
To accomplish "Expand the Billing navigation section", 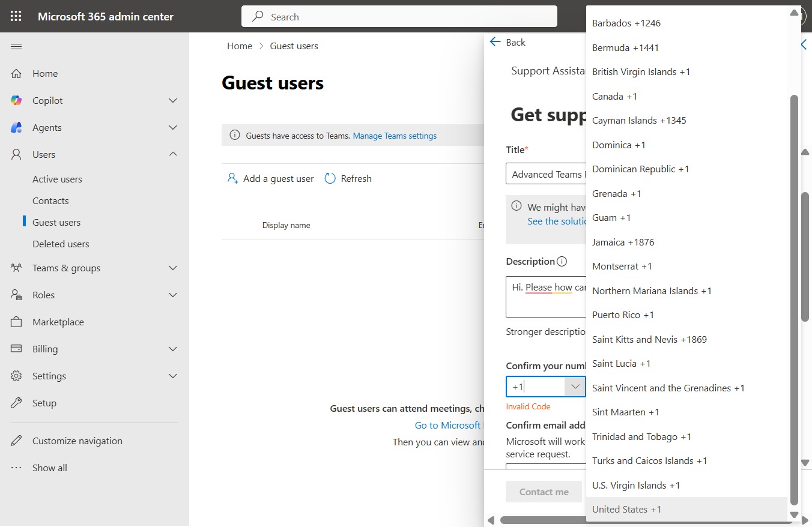I will [173, 349].
